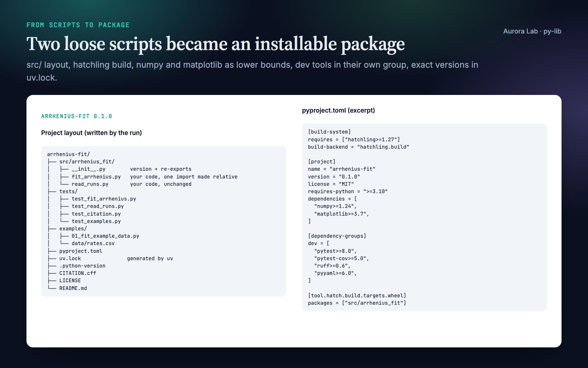
Task: Click the '"matplotlib>=3.7",' dependency line
Action: pyautogui.click(x=342, y=214)
